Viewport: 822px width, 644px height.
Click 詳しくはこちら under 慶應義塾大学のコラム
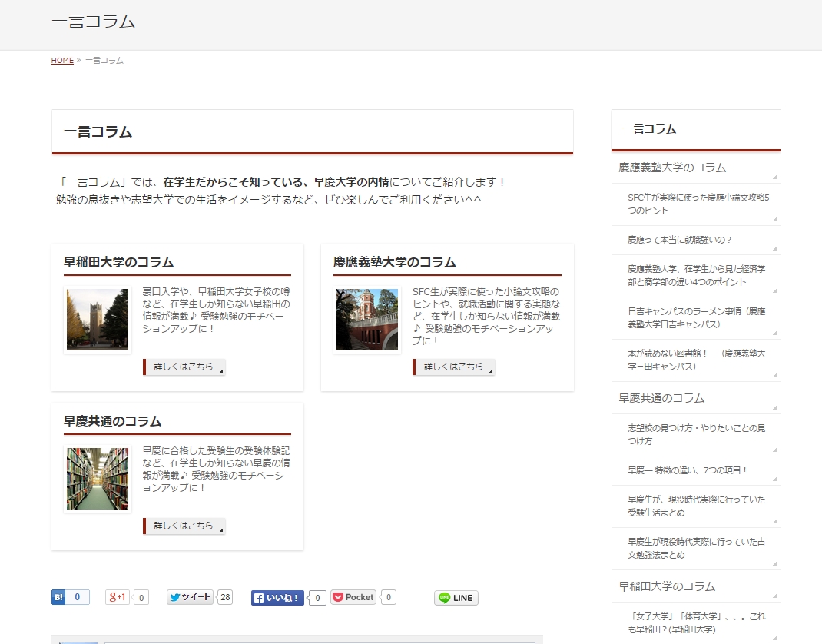453,367
